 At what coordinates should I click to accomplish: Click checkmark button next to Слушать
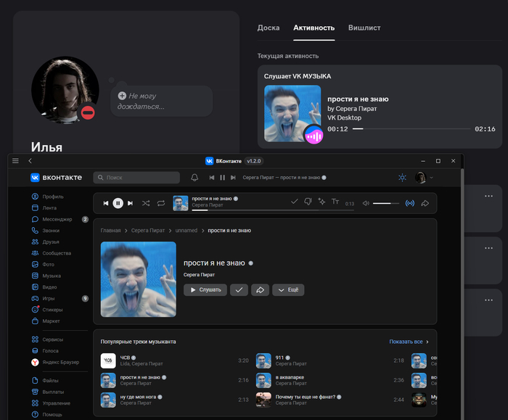[x=239, y=290]
